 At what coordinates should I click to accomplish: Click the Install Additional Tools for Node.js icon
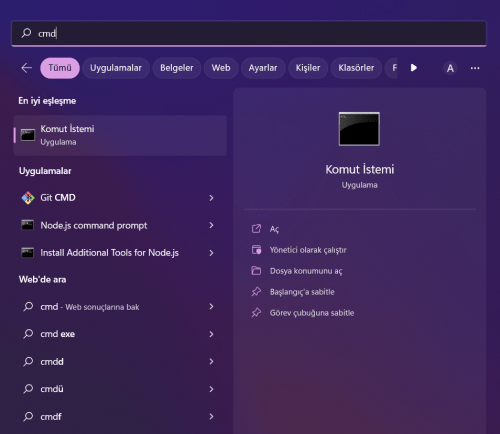click(x=27, y=252)
